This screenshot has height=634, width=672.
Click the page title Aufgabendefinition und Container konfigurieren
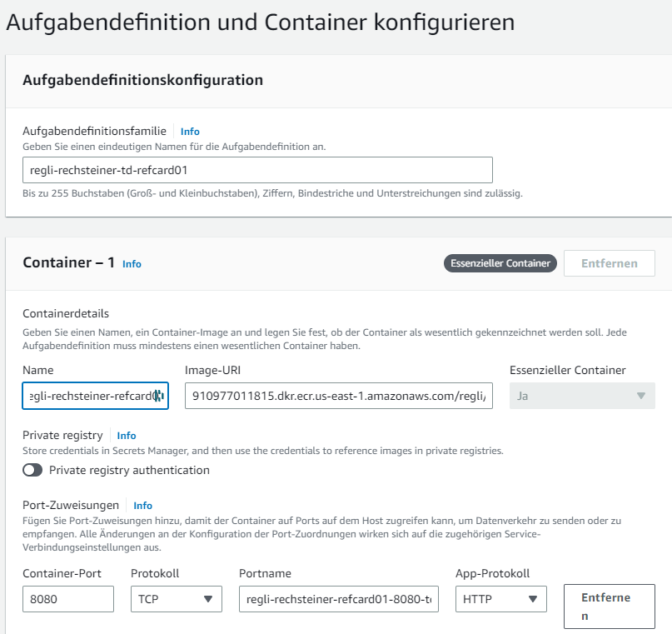point(260,22)
